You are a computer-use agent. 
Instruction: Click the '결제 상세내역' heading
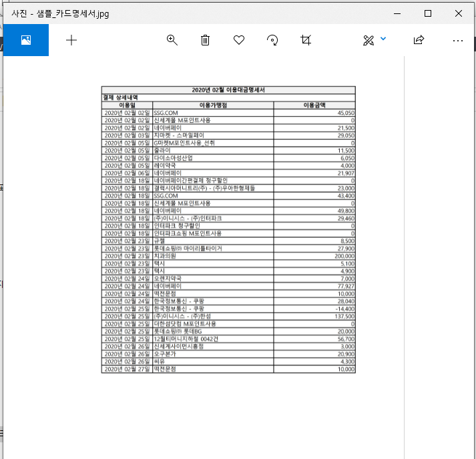click(120, 98)
